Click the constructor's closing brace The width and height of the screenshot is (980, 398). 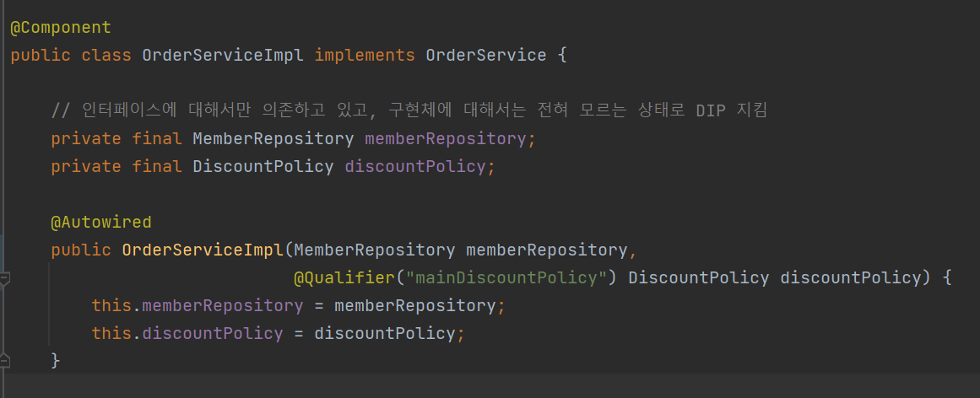coord(56,361)
